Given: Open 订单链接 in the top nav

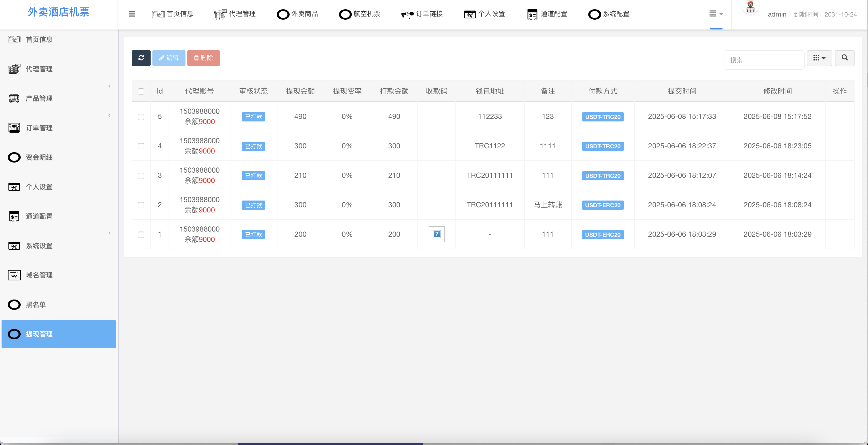Looking at the screenshot, I should click(x=422, y=14).
